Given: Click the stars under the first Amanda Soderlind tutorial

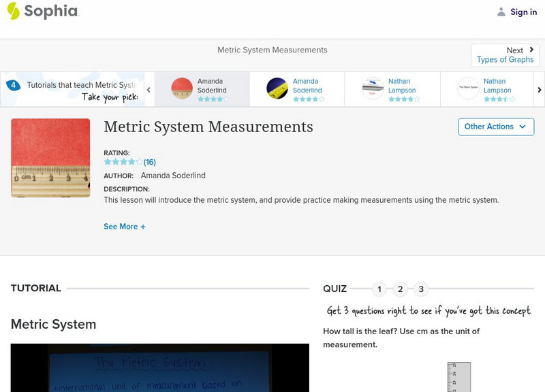Looking at the screenshot, I should point(211,97).
